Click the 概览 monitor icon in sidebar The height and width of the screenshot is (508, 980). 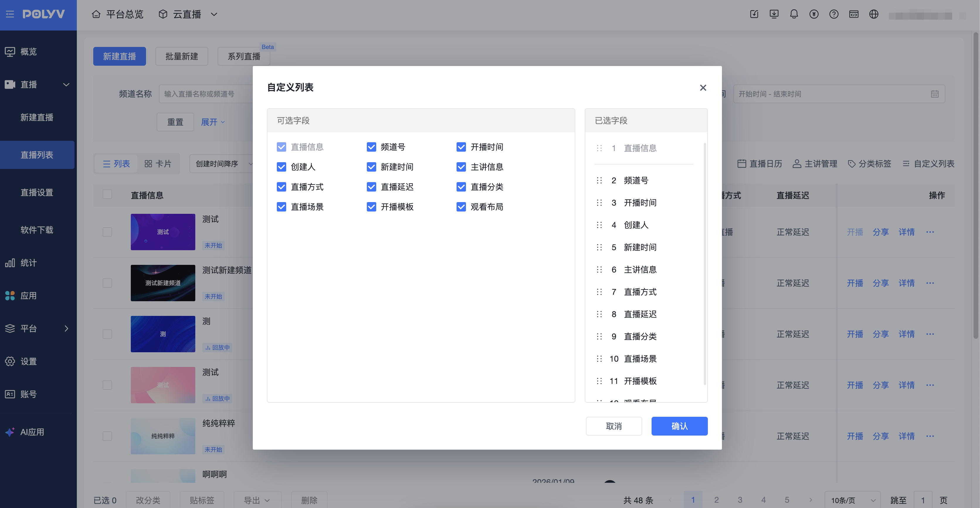(x=10, y=51)
